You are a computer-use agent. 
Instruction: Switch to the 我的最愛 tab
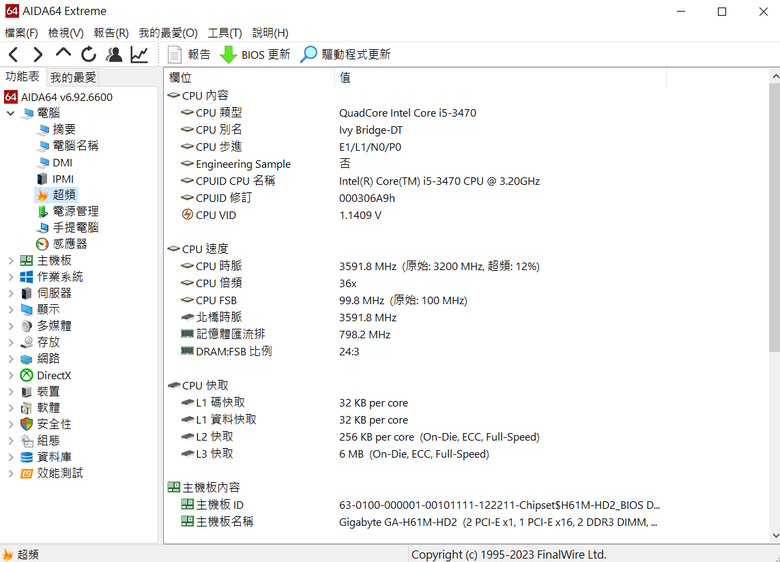73,77
